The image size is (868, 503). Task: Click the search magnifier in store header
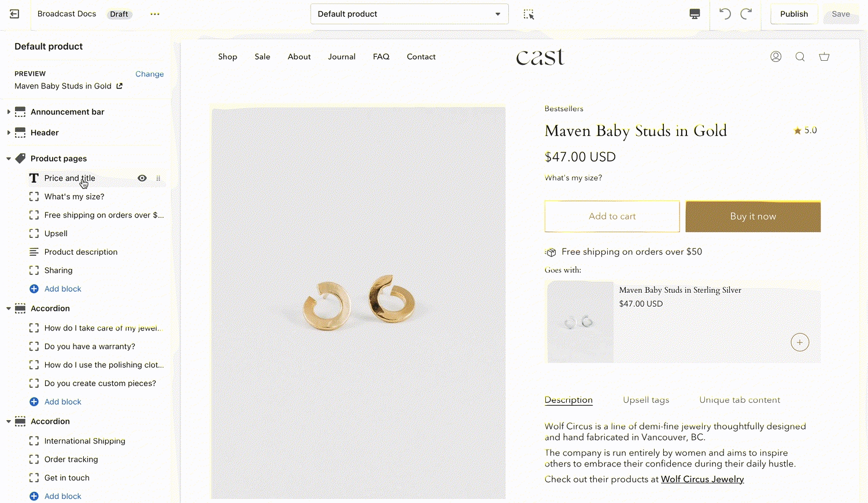[800, 57]
